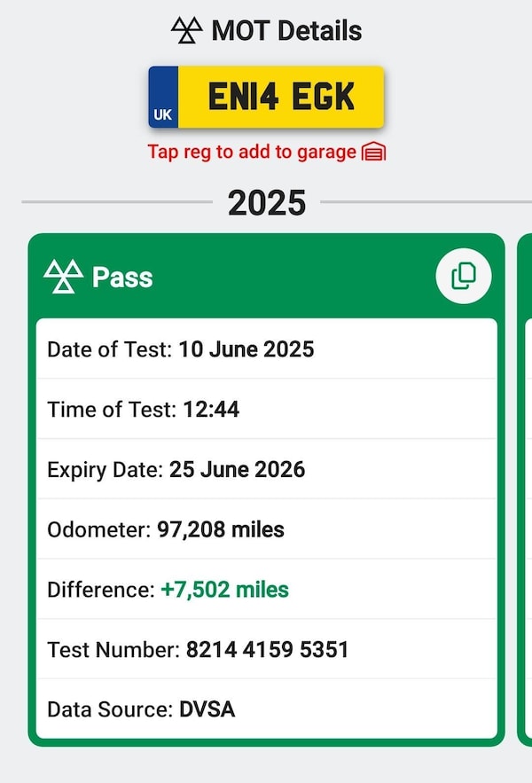Select the Time of Test 12:44 row
The width and height of the screenshot is (532, 783).
pos(266,409)
